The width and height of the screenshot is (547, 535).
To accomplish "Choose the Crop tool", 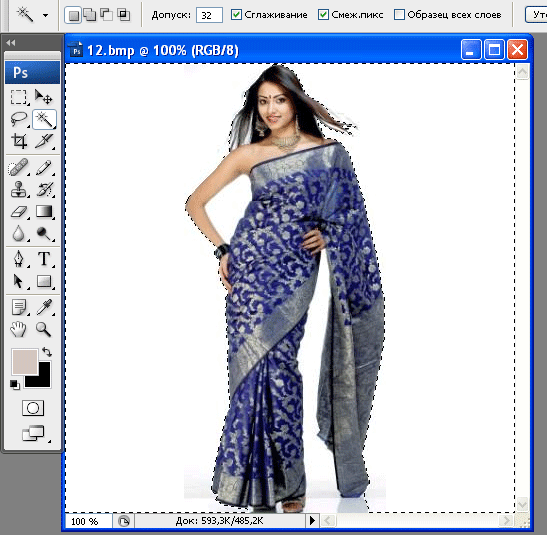I will pos(18,141).
